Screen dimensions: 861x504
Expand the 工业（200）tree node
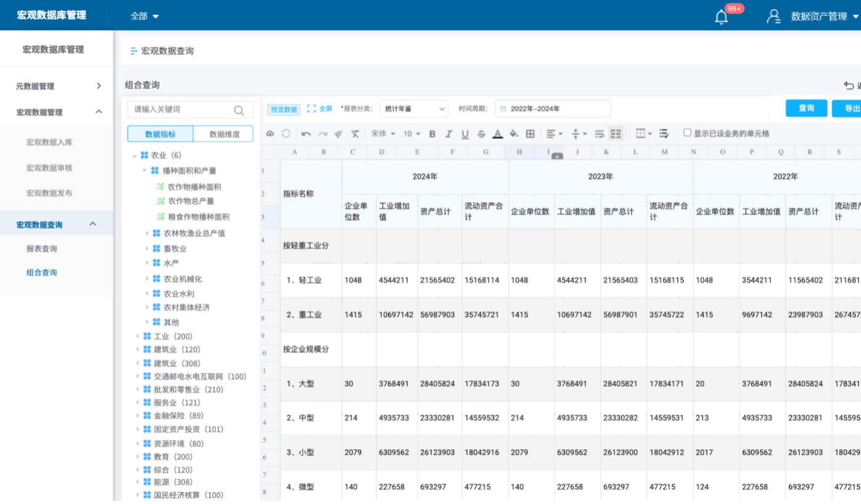coord(137,336)
